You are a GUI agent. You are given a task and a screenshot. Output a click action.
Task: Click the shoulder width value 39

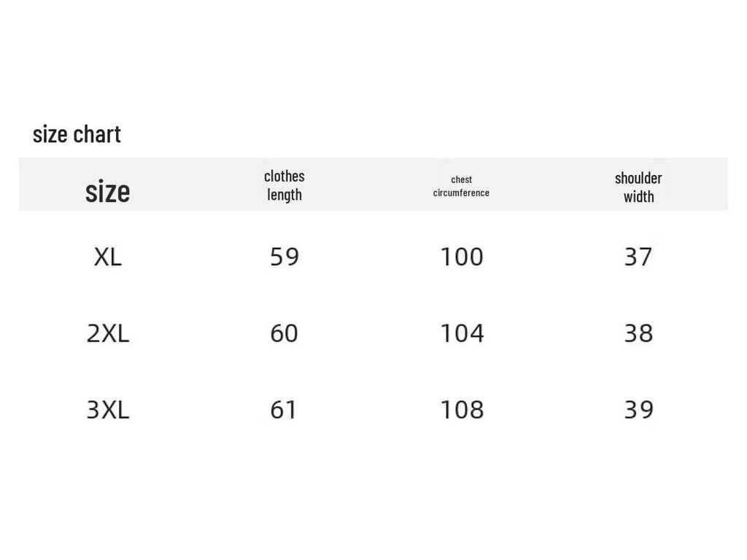tap(638, 410)
